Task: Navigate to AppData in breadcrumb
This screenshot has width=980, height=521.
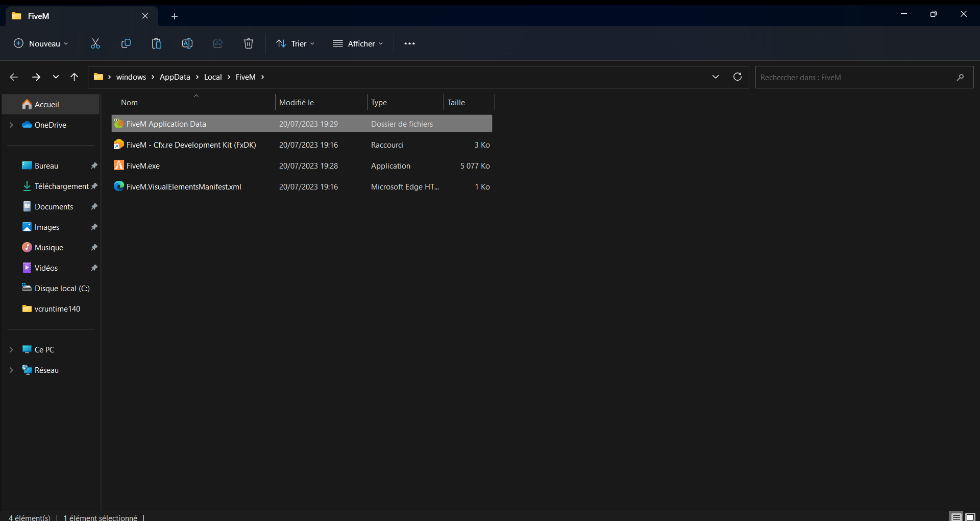Action: (175, 77)
